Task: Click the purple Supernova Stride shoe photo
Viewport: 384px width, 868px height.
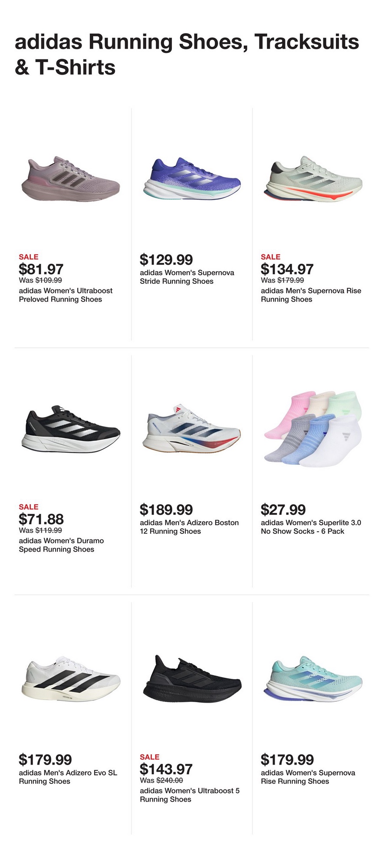Action: tap(192, 179)
